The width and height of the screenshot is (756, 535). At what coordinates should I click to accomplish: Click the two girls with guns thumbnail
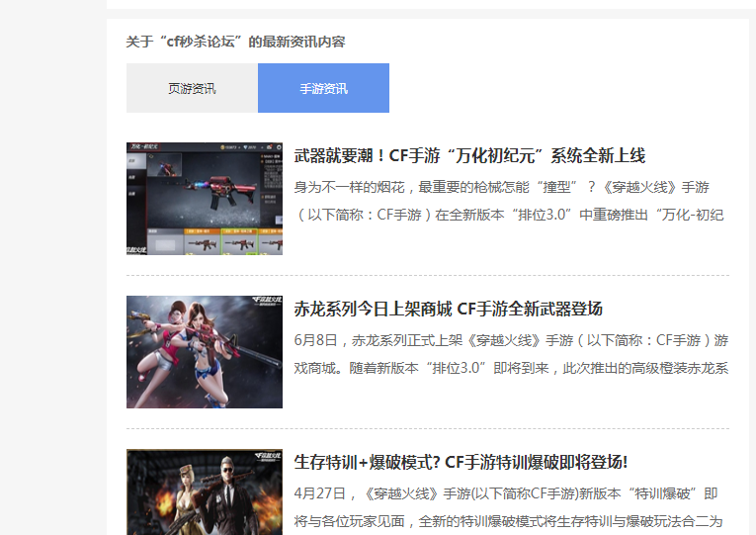tap(205, 352)
